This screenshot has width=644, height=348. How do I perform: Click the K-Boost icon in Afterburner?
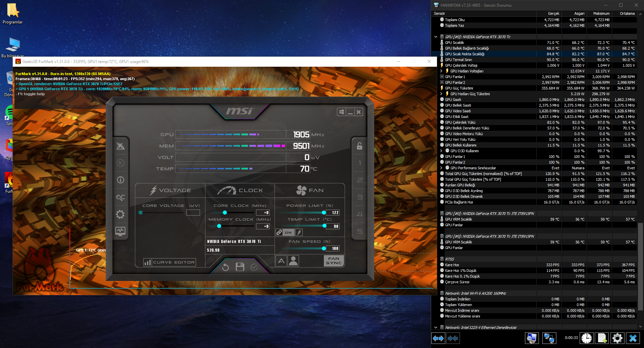point(120,163)
